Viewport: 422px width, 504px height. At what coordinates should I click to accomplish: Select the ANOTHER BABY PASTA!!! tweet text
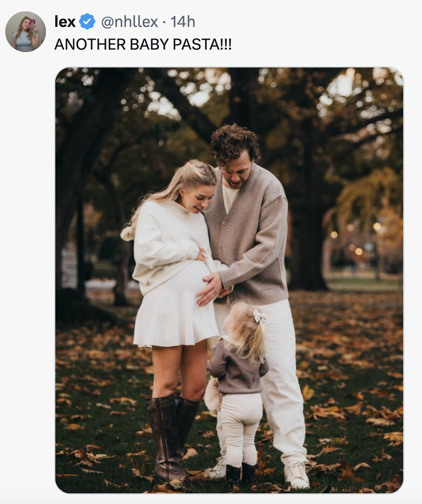(143, 44)
